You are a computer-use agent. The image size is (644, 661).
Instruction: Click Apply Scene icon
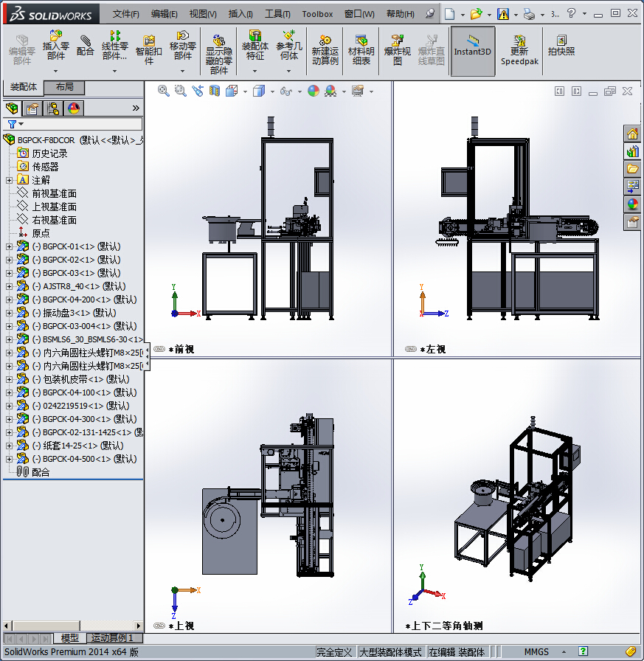330,91
